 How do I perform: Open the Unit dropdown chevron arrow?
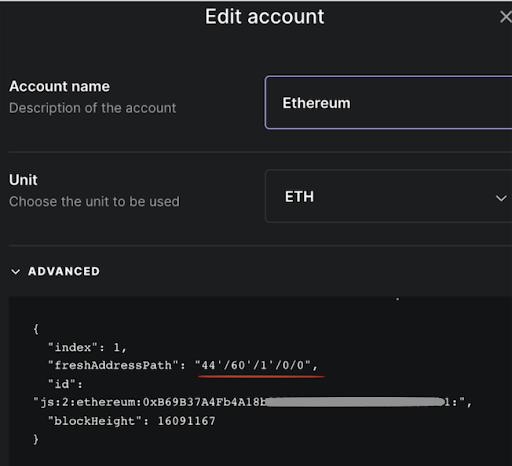pos(501,198)
